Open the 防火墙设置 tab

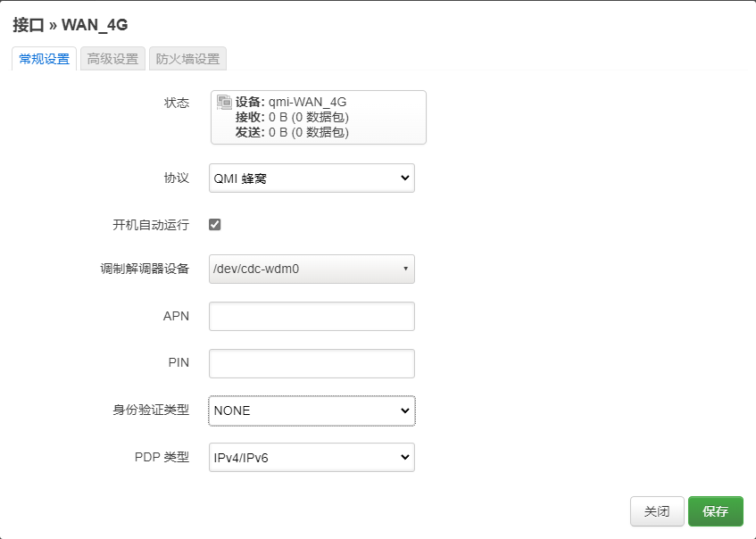[187, 59]
